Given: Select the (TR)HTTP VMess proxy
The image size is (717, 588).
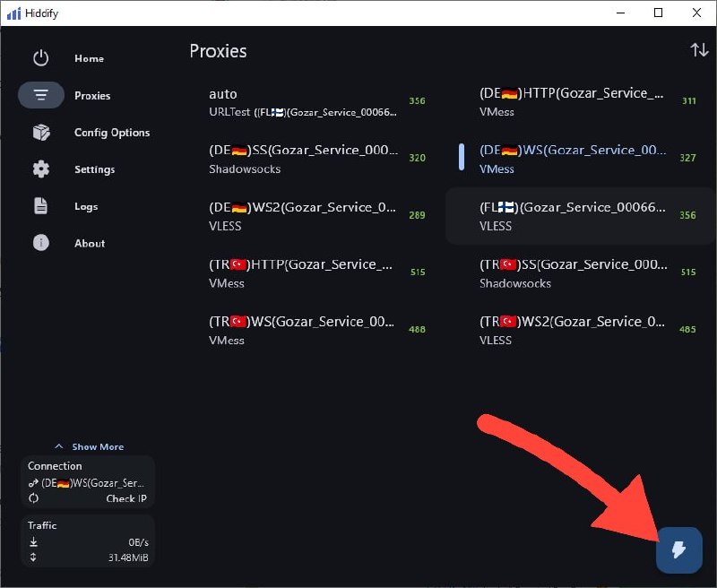Looking at the screenshot, I should pyautogui.click(x=310, y=273).
